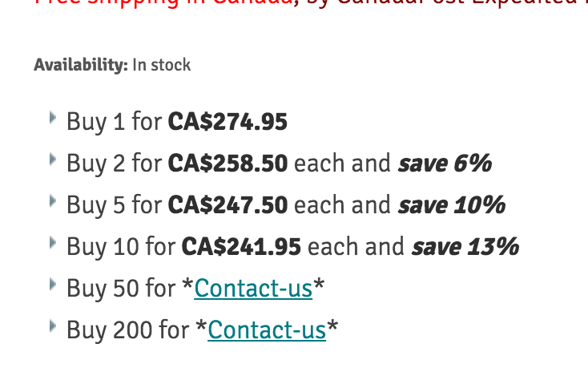Click the arrow bullet beside Buy 1
The width and height of the screenshot is (588, 372).
click(x=53, y=119)
